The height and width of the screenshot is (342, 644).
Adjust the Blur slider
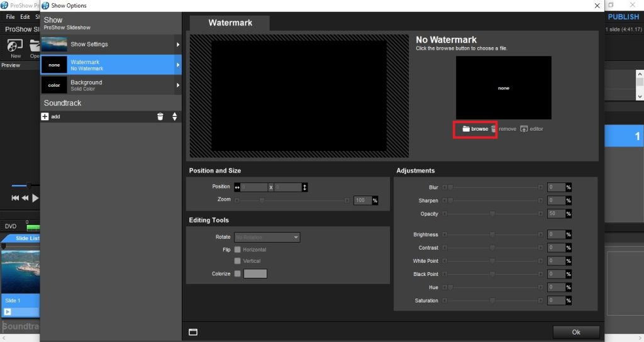(492, 187)
